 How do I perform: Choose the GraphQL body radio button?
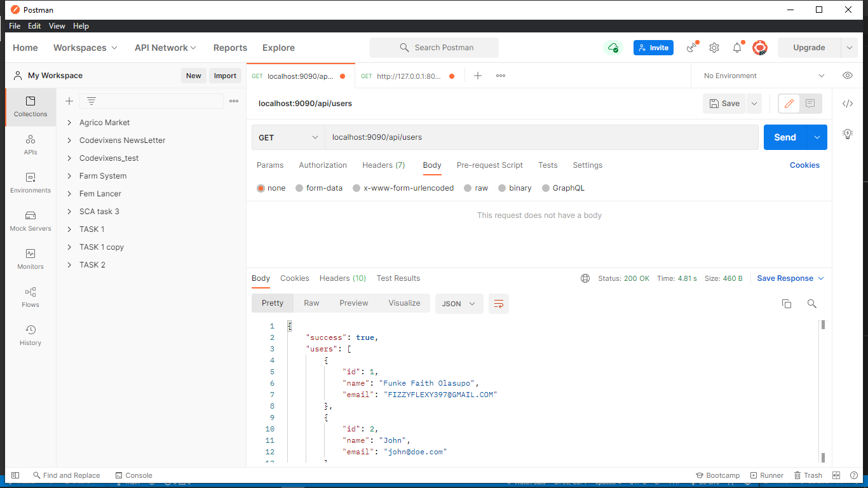pyautogui.click(x=546, y=188)
